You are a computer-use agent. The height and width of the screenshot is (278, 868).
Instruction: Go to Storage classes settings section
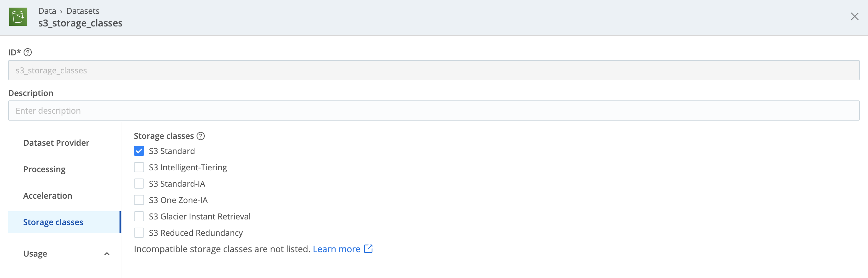53,222
